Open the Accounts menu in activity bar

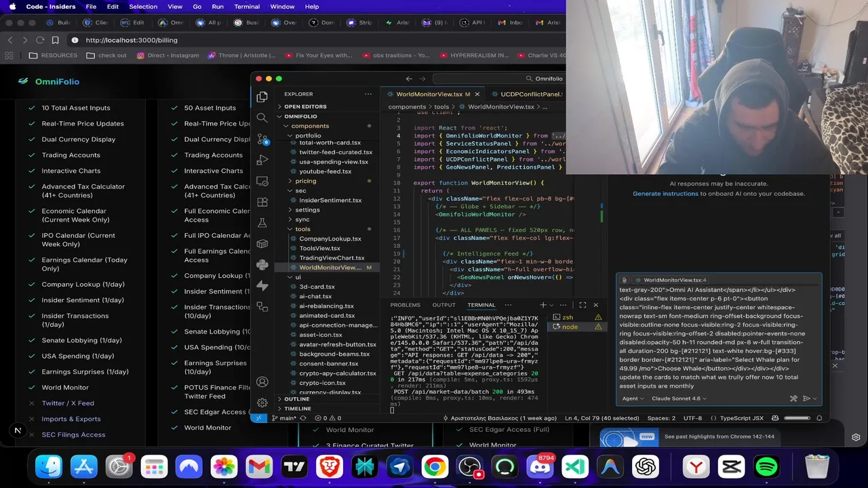click(262, 382)
